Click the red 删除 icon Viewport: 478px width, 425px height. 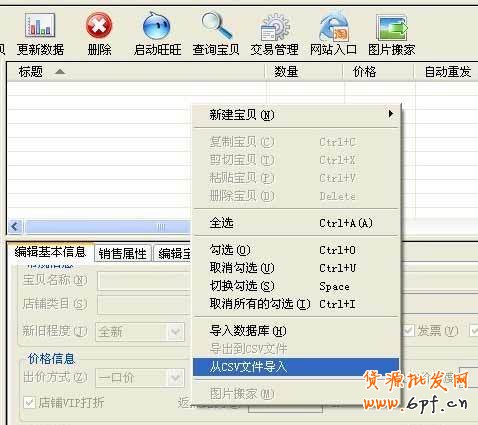tap(99, 25)
